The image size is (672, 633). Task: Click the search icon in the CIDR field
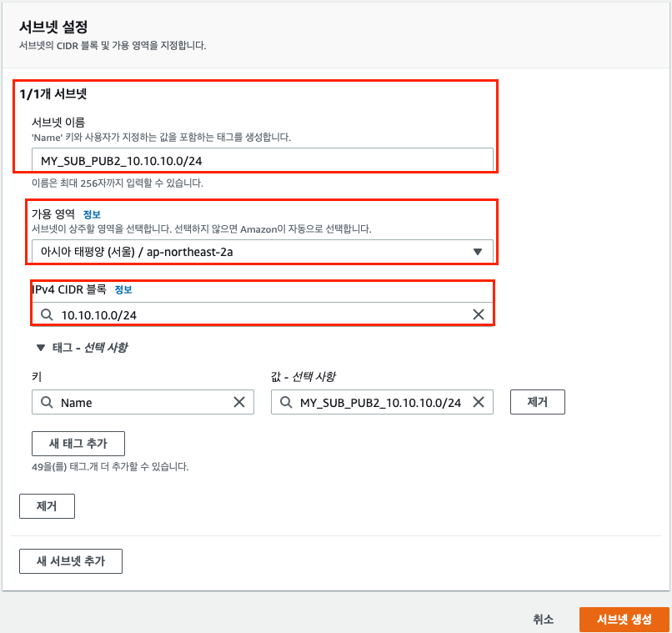tap(47, 314)
